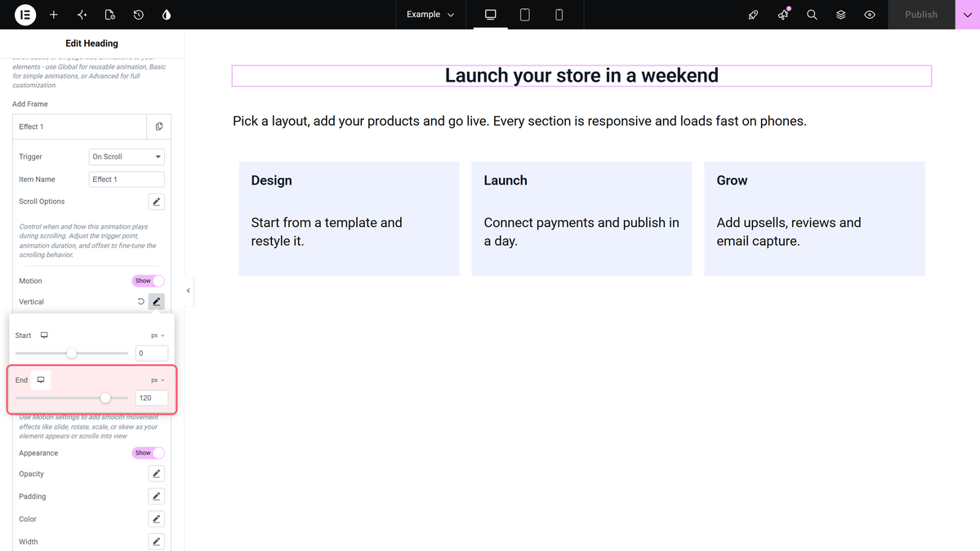
Task: Edit Scroll Options pencil icon
Action: pyautogui.click(x=157, y=202)
